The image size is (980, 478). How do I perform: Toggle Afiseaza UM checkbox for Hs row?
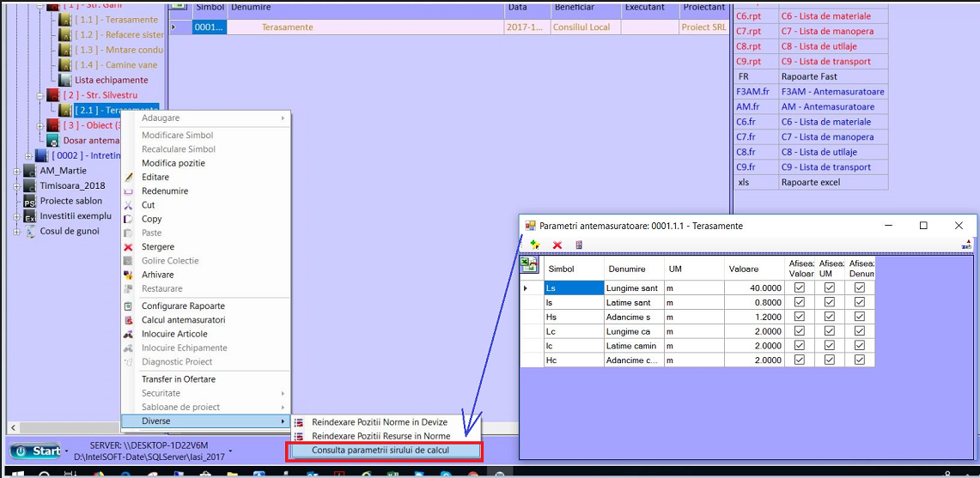coord(830,317)
